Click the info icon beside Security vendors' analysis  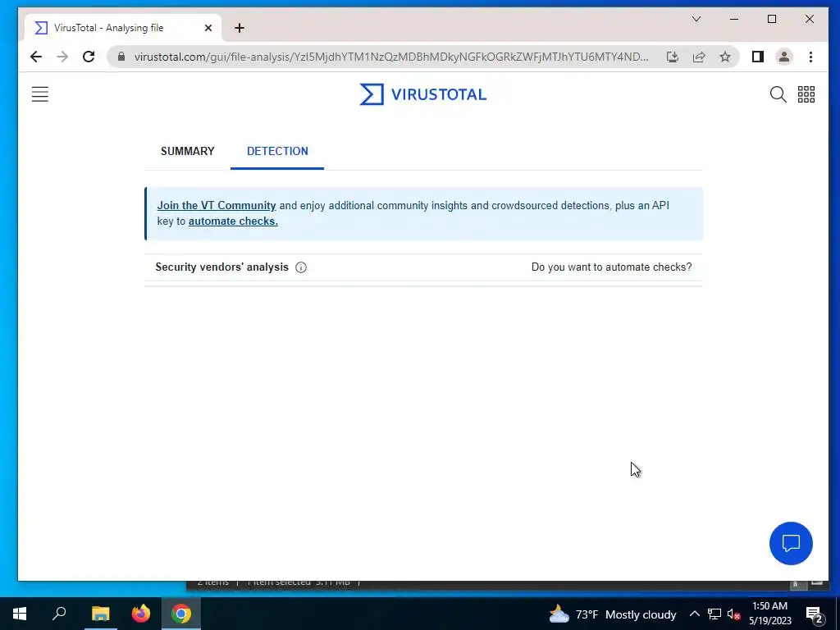point(301,267)
